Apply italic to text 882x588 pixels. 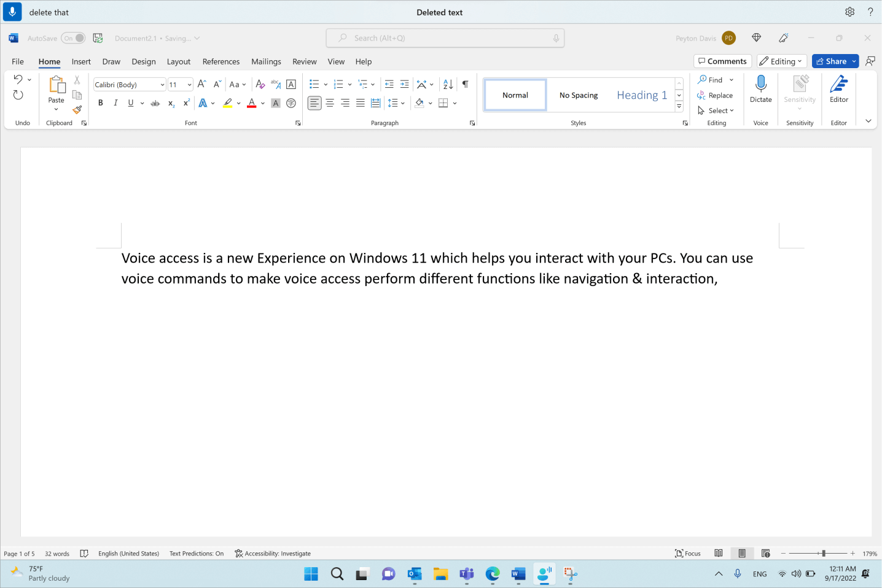click(x=115, y=103)
